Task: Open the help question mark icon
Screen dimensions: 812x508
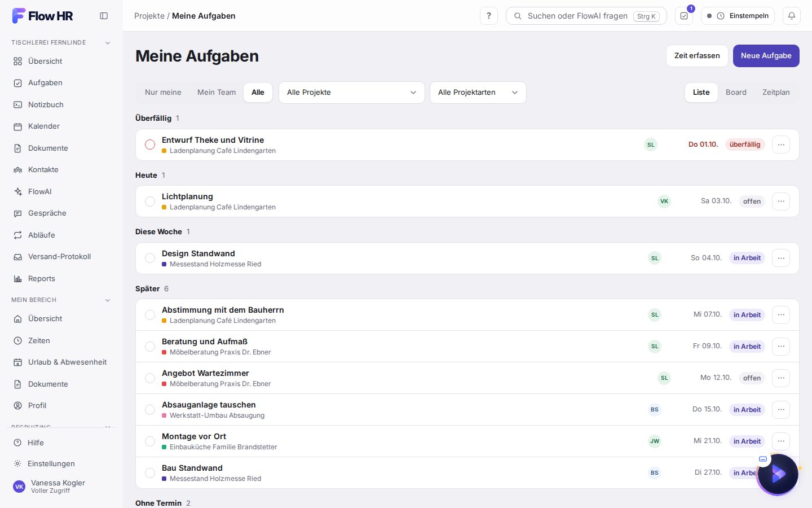Action: 489,16
